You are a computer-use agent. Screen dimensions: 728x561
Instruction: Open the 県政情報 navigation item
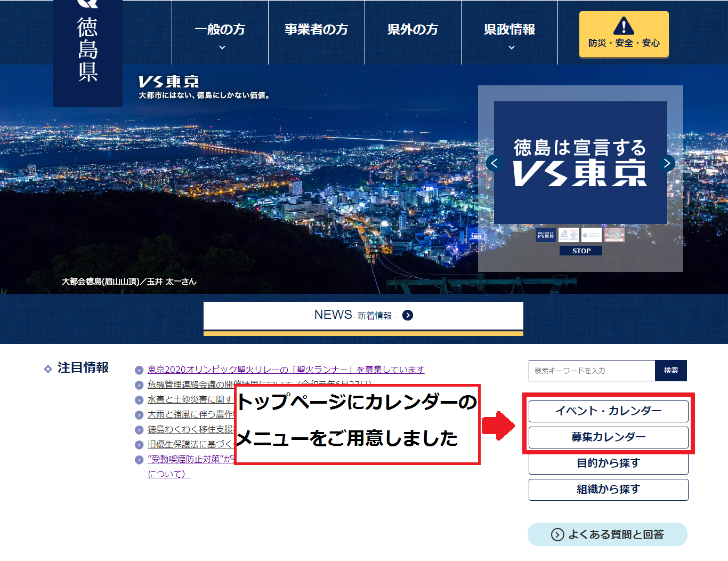click(x=509, y=33)
